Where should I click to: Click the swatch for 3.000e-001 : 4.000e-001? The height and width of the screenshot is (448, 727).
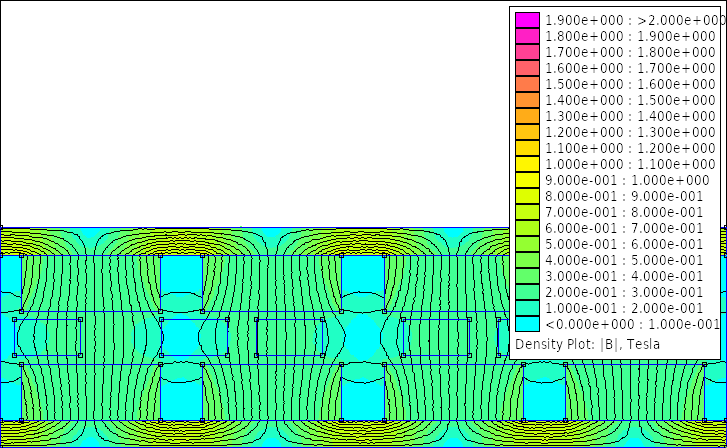click(x=527, y=276)
